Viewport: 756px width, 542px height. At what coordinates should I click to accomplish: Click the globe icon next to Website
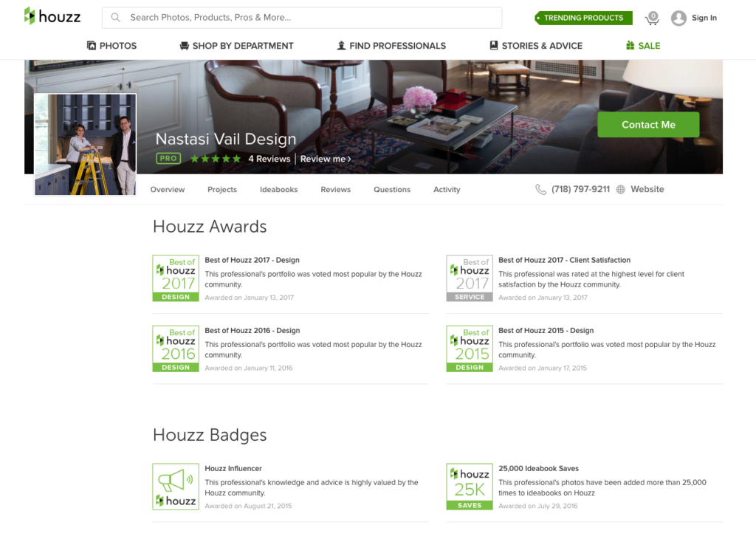pos(620,190)
